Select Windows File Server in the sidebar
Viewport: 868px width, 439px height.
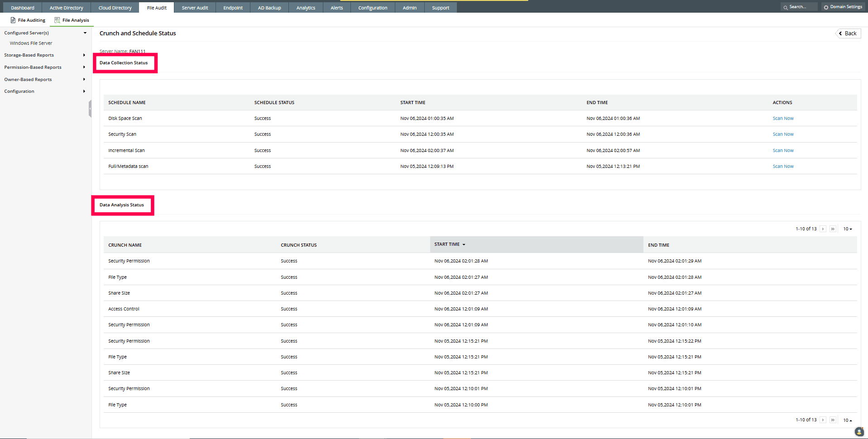(x=30, y=43)
